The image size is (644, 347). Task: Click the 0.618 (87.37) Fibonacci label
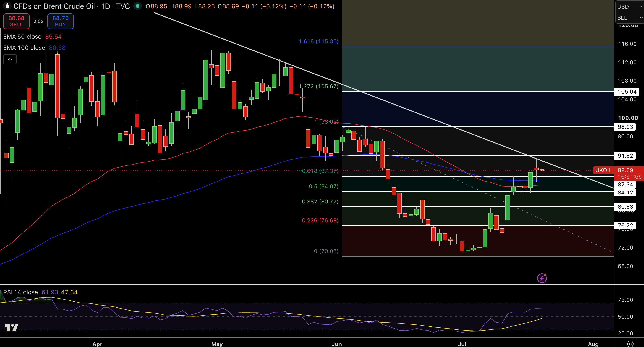tap(320, 171)
